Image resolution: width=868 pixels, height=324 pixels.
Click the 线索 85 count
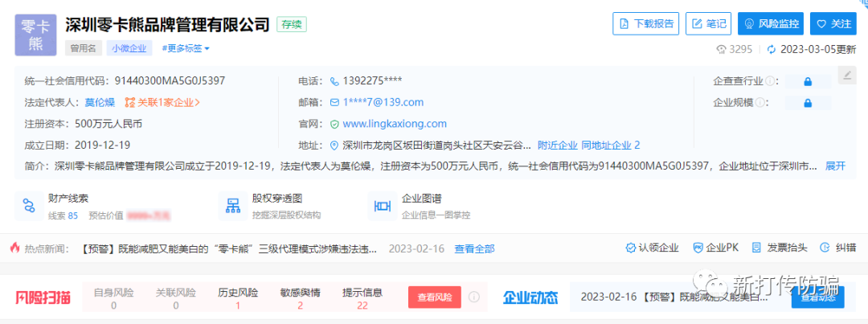coord(63,215)
